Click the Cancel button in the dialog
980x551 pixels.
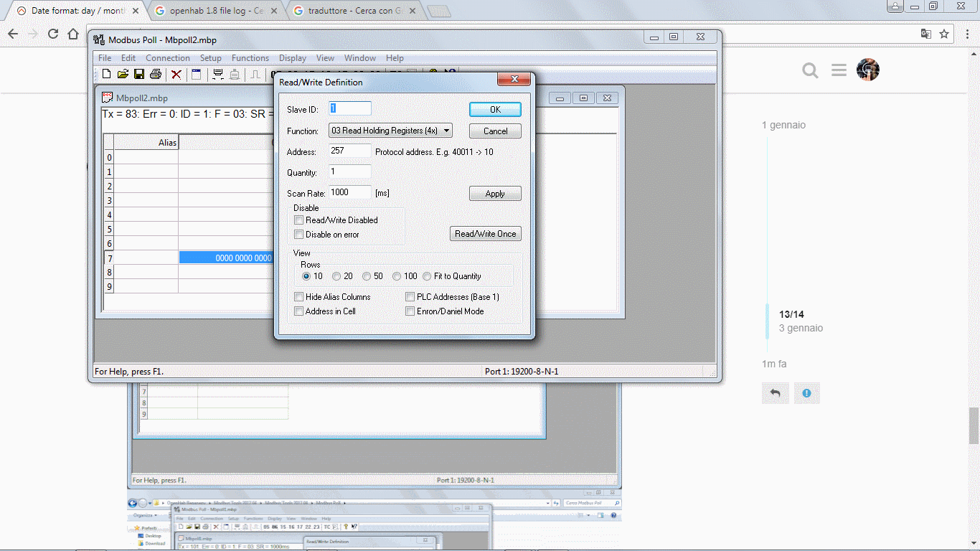pos(495,131)
